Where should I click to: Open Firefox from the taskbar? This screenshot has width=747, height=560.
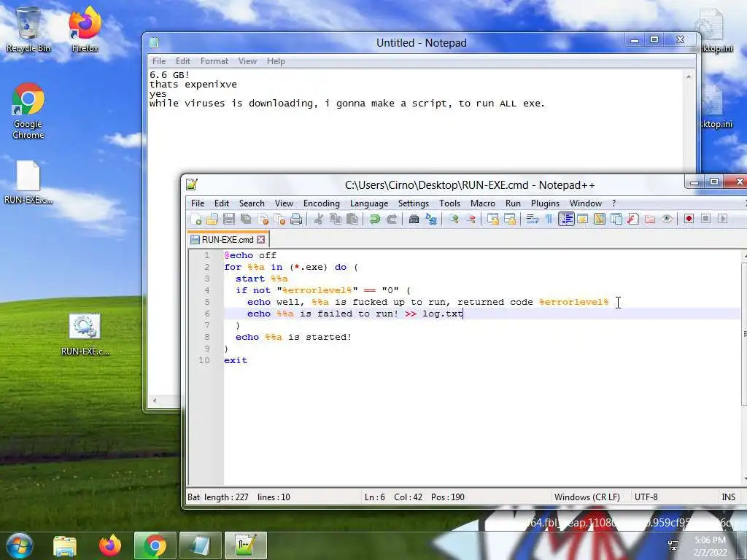pos(110,545)
